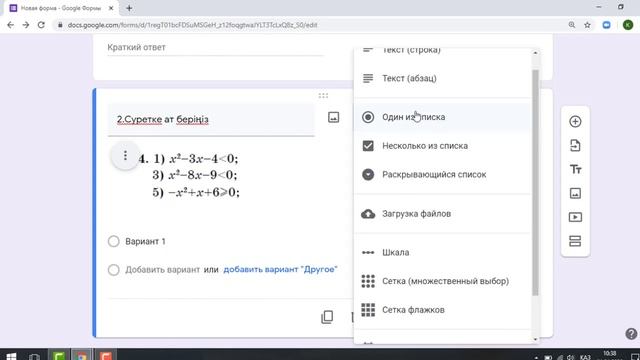Image resolution: width=640 pixels, height=360 pixels.
Task: Select the Вариант 1 radio button
Action: pos(113,241)
